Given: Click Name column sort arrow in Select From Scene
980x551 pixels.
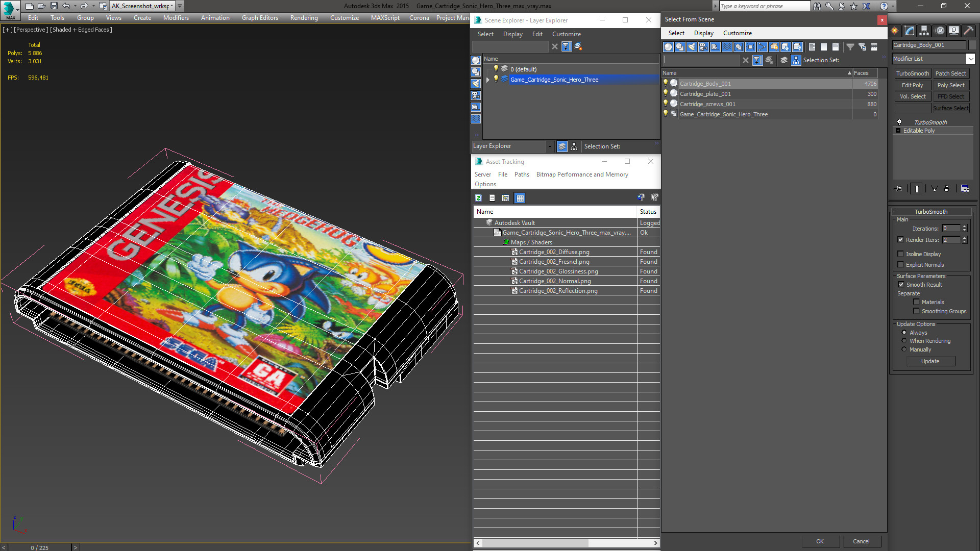Looking at the screenshot, I should tap(849, 73).
